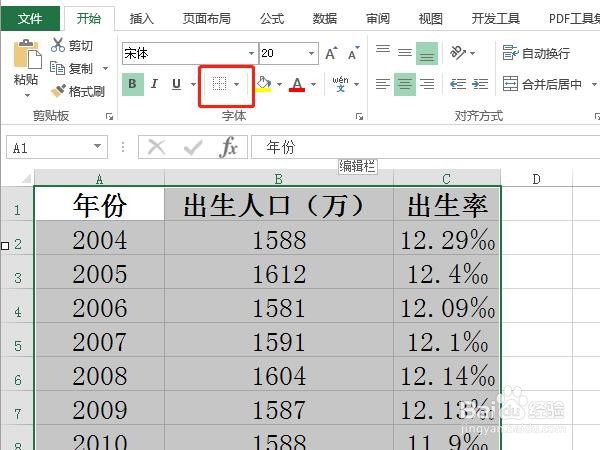Click the formula bar containing 年份

pyautogui.click(x=426, y=147)
